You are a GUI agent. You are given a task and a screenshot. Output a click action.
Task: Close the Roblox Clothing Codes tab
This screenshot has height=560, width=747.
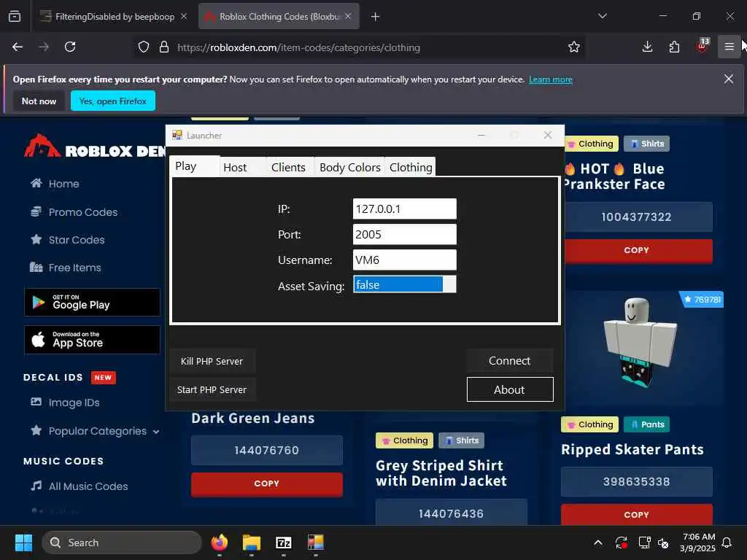(x=348, y=16)
